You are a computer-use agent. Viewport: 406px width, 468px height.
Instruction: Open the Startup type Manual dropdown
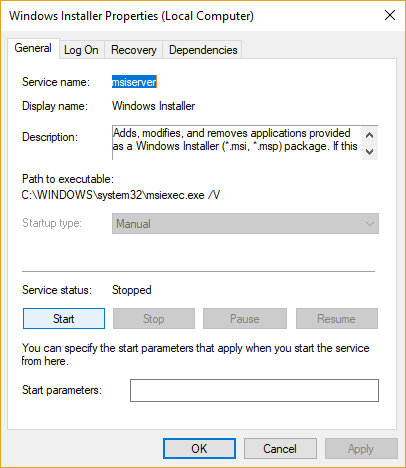coord(245,224)
